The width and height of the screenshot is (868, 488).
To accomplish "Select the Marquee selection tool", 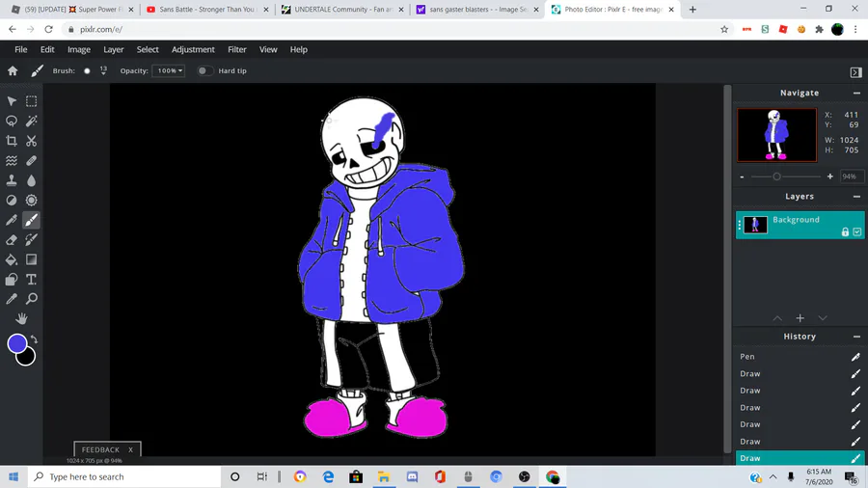I will click(32, 101).
